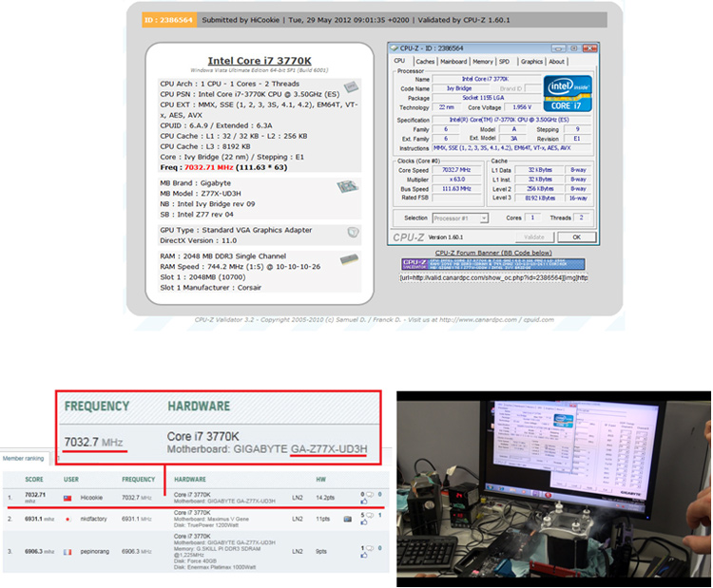The image size is (713, 588).
Task: Click the greyed Validate button
Action: [x=534, y=237]
